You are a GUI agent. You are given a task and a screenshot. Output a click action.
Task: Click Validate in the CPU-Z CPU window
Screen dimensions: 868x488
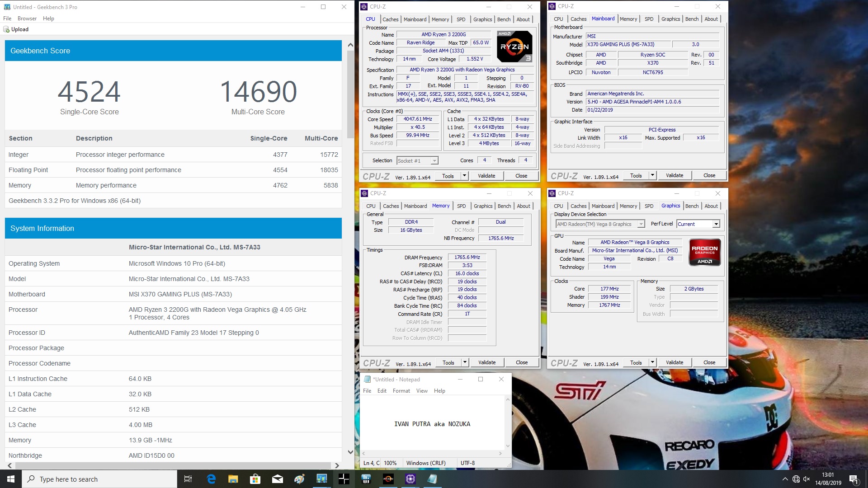(486, 176)
